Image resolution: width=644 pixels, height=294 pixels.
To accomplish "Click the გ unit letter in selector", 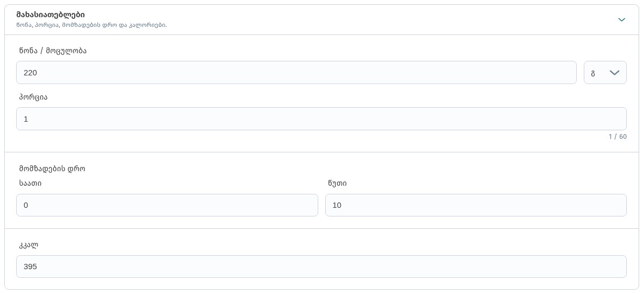I will [593, 74].
